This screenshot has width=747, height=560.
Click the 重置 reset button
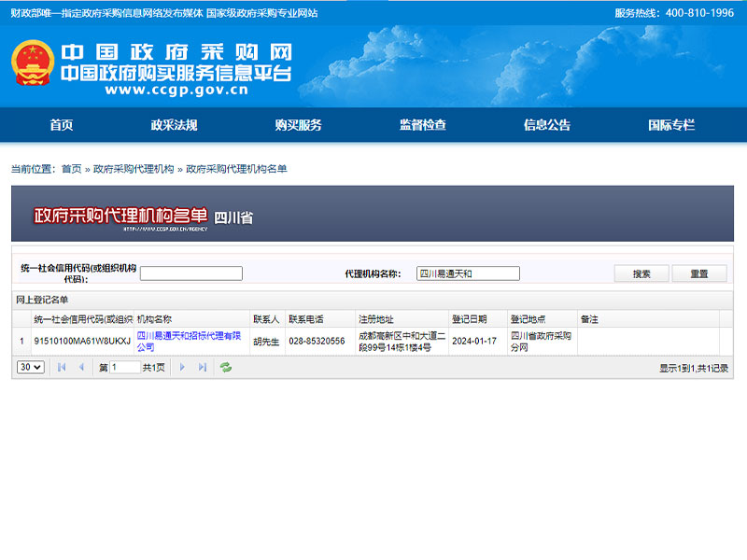pyautogui.click(x=699, y=273)
